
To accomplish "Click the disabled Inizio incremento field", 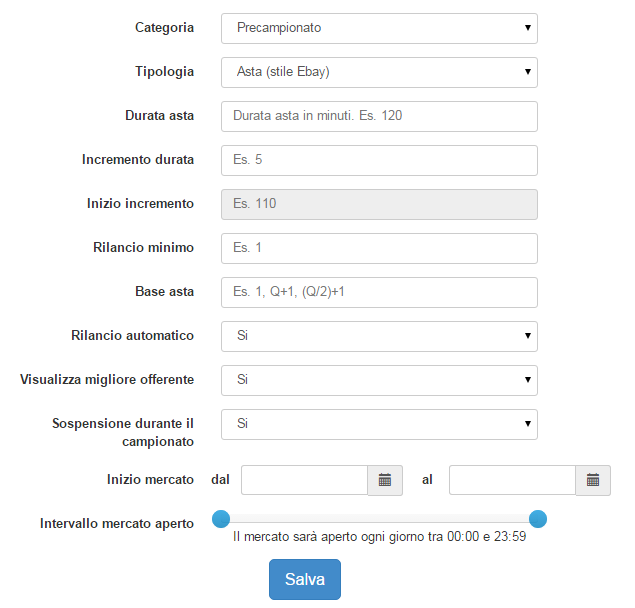I will (379, 205).
